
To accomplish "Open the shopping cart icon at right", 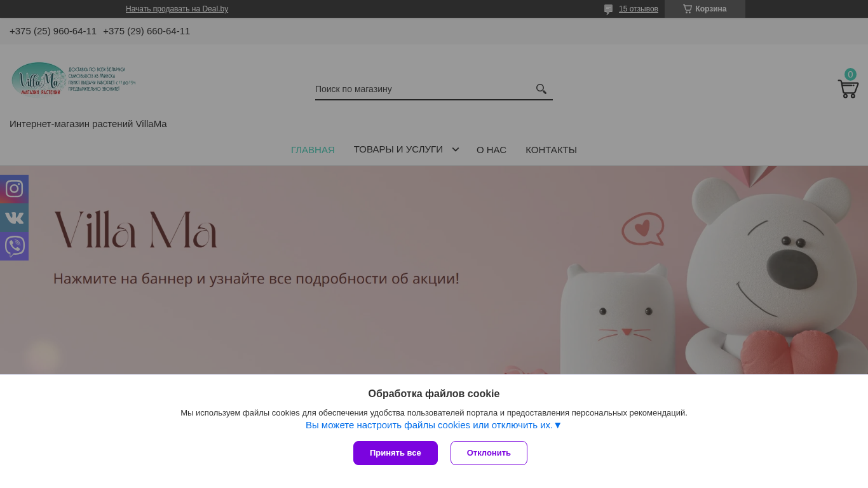I will tap(848, 88).
